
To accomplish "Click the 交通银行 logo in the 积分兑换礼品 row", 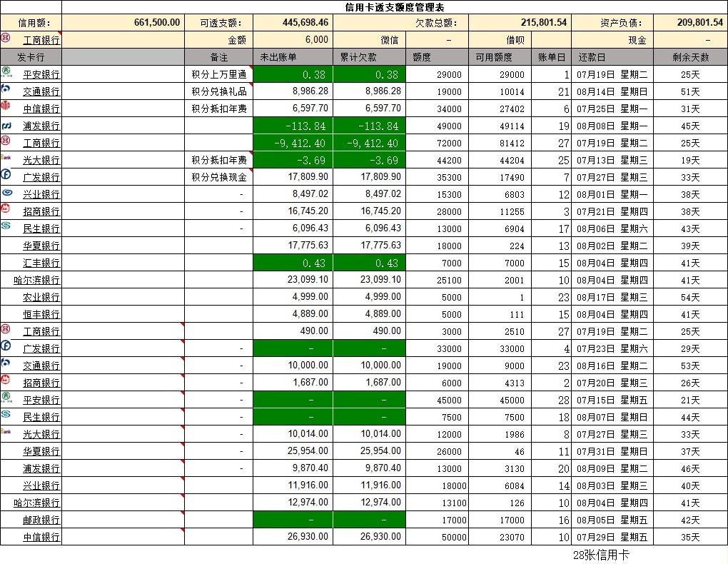I will pos(6,89).
